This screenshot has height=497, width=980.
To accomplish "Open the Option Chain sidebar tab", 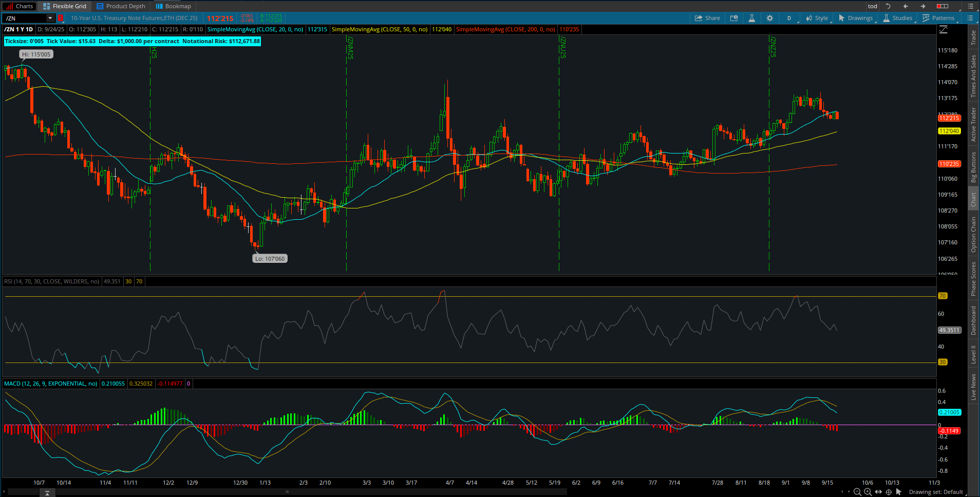I will [973, 235].
